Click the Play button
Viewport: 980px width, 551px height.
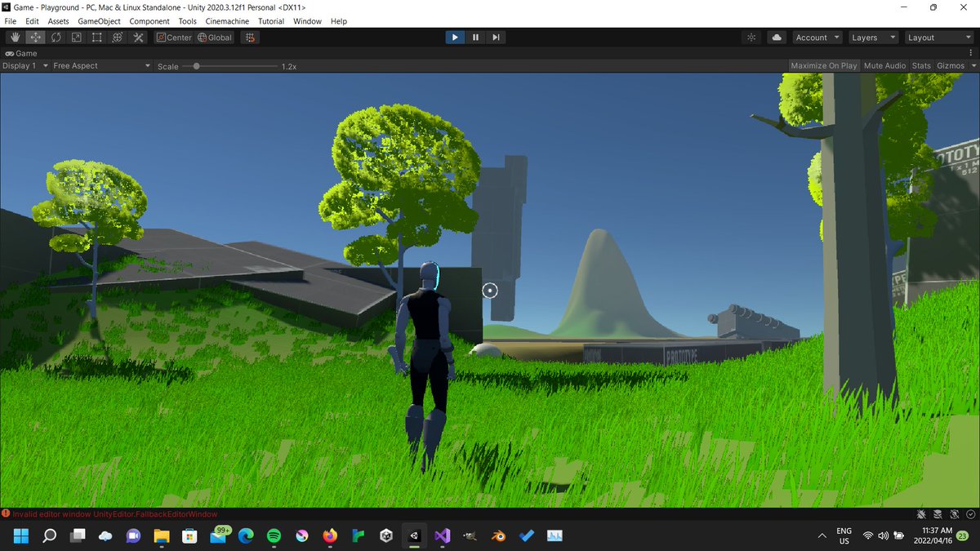point(455,38)
